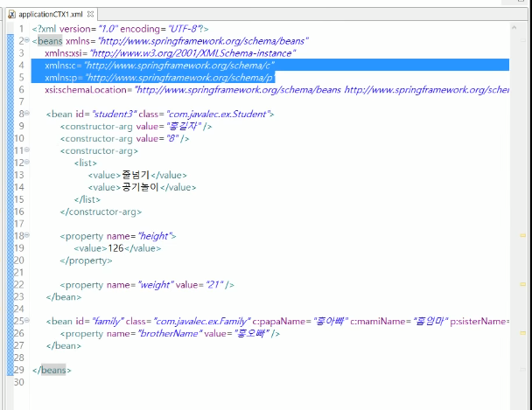Click line number 30 in the gutter
The image size is (532, 410).
coord(19,382)
